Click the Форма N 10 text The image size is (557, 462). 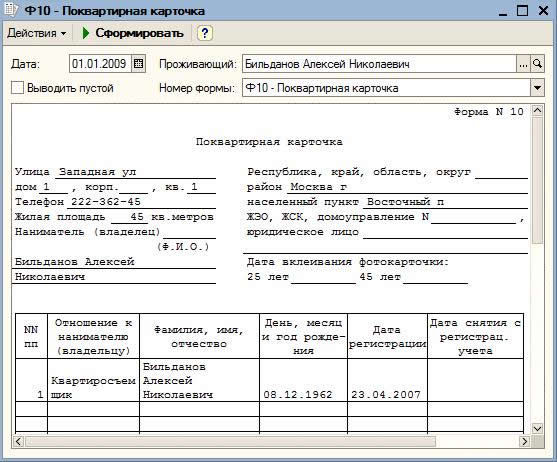pyautogui.click(x=489, y=112)
